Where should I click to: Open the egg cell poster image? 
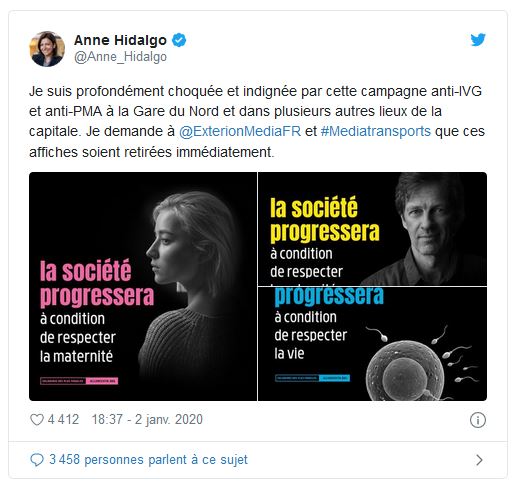pyautogui.click(x=372, y=344)
